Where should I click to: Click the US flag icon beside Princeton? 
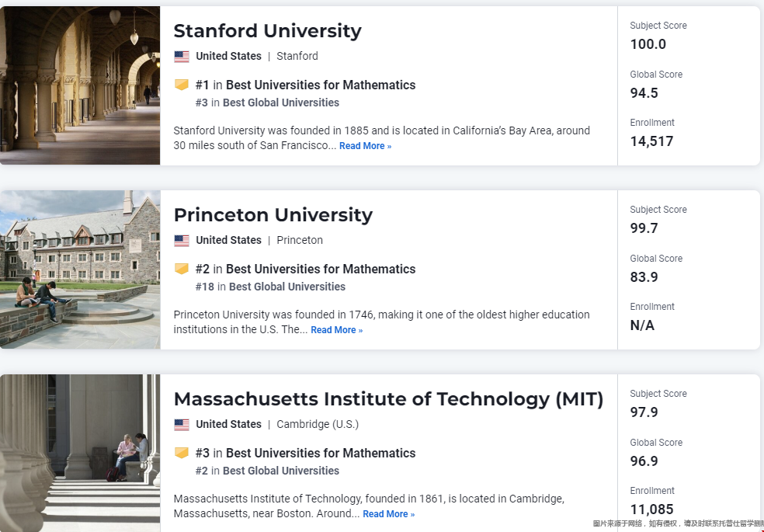tap(182, 241)
